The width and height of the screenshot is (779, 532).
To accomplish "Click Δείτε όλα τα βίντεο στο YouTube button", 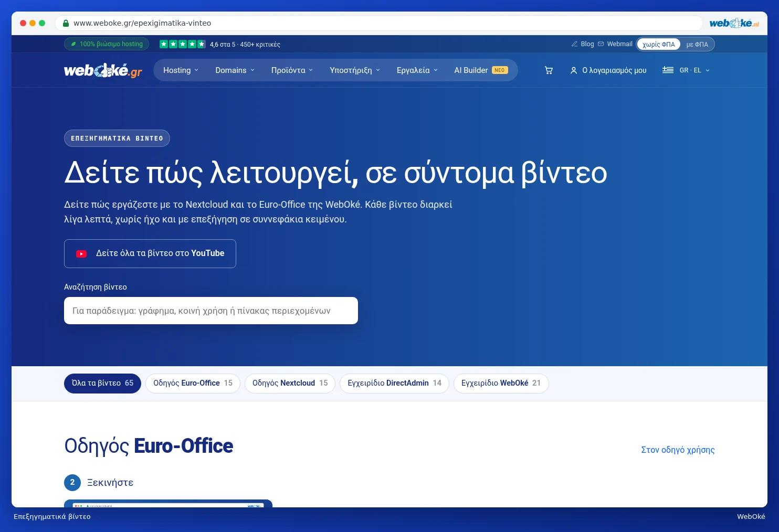I will [150, 254].
